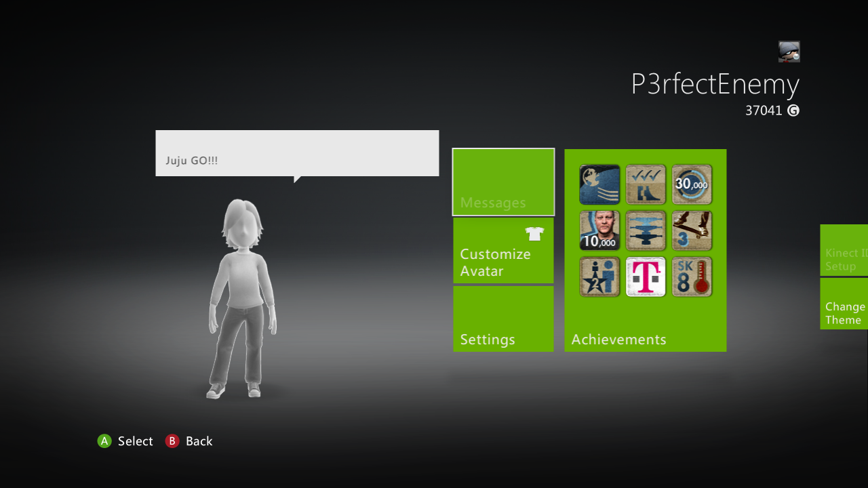This screenshot has width=868, height=488.
Task: Open the Kinect ID Setup tile
Action: tap(844, 250)
